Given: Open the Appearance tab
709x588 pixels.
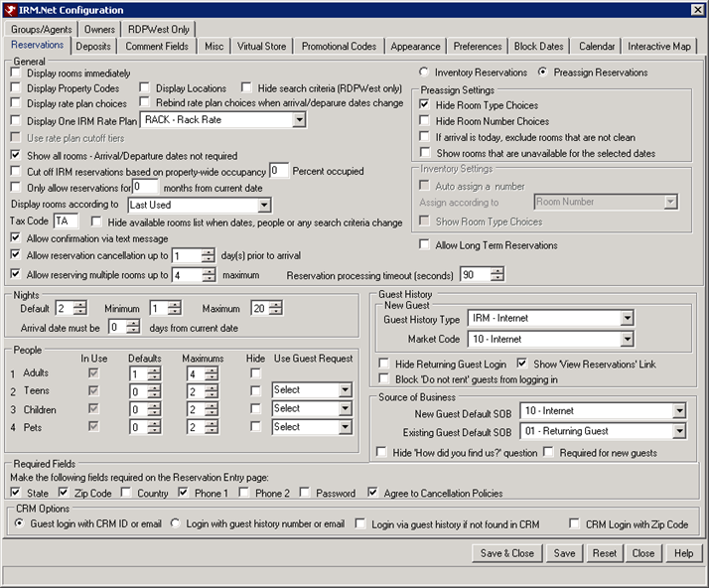Looking at the screenshot, I should [415, 46].
